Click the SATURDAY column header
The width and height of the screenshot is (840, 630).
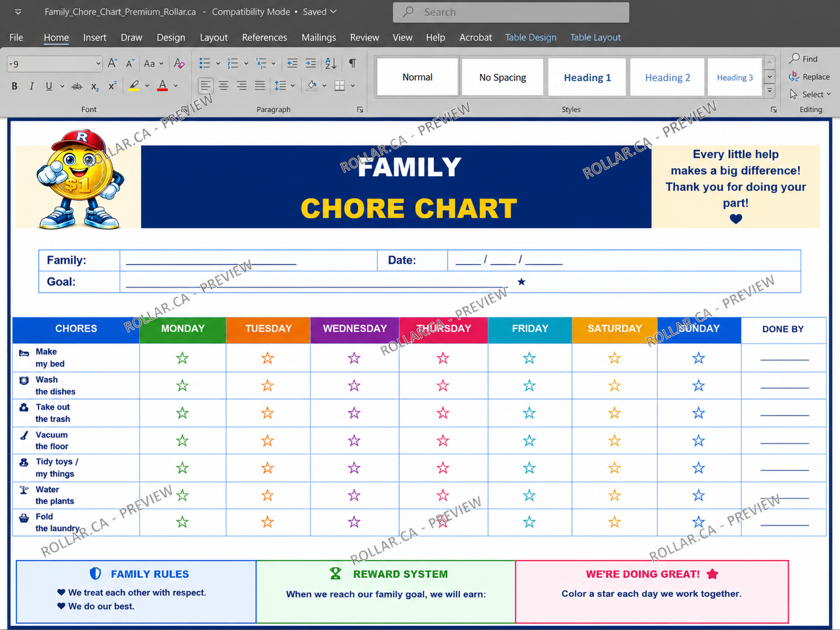[x=614, y=329]
